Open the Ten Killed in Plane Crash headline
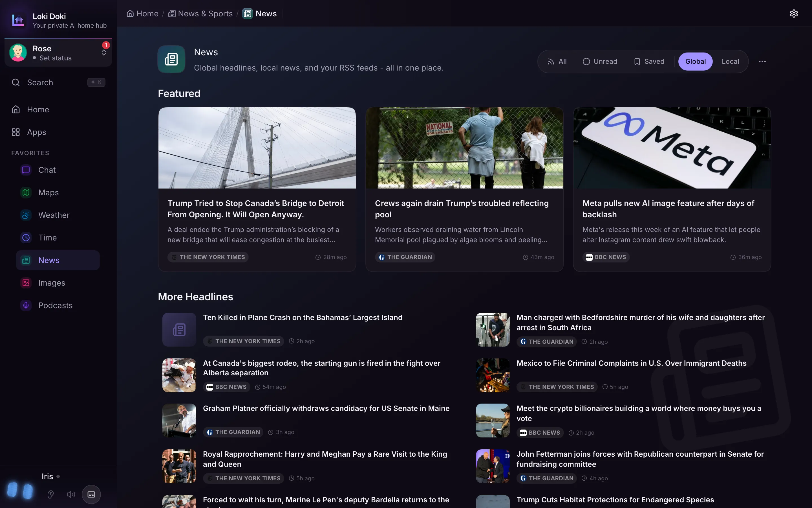The image size is (812, 508). coord(303,317)
